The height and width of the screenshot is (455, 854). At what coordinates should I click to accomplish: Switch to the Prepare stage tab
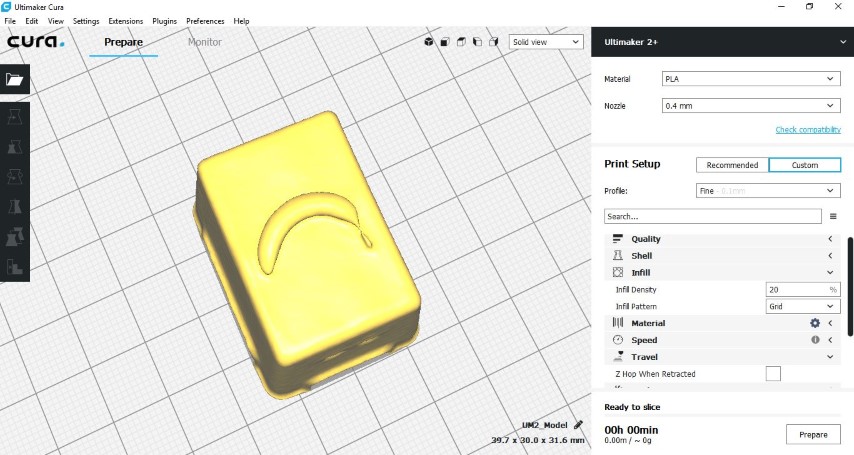point(124,42)
